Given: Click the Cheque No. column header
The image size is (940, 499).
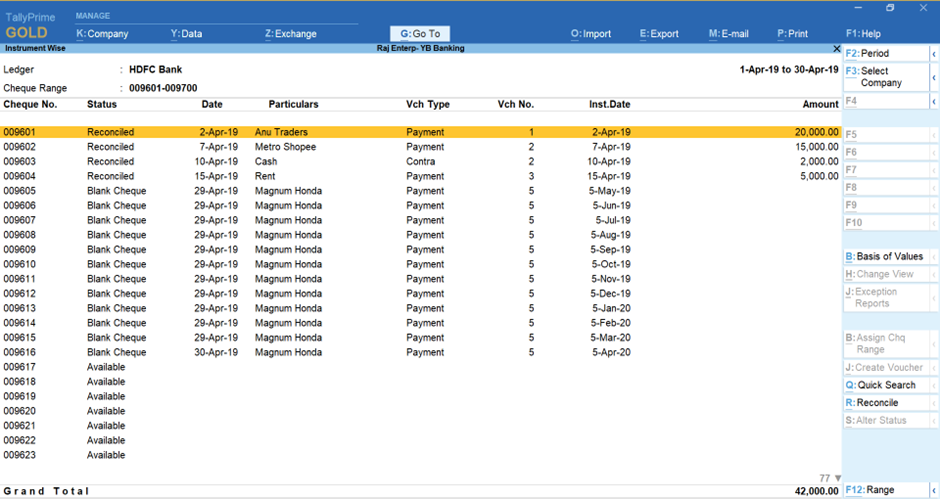Looking at the screenshot, I should pyautogui.click(x=30, y=104).
